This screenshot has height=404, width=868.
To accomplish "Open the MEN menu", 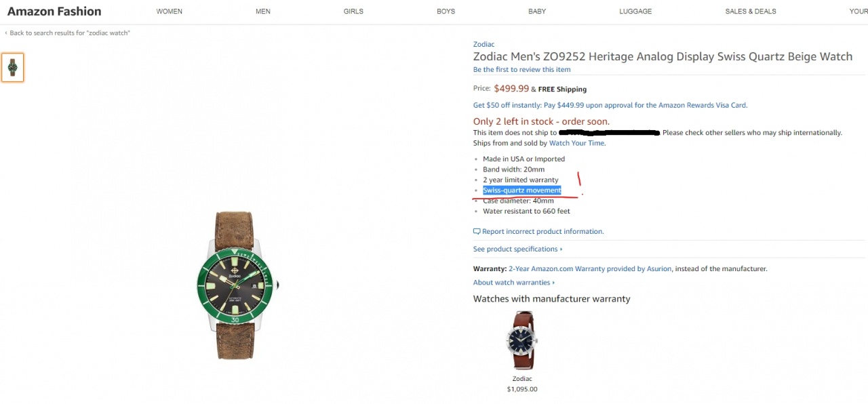I will pos(263,12).
